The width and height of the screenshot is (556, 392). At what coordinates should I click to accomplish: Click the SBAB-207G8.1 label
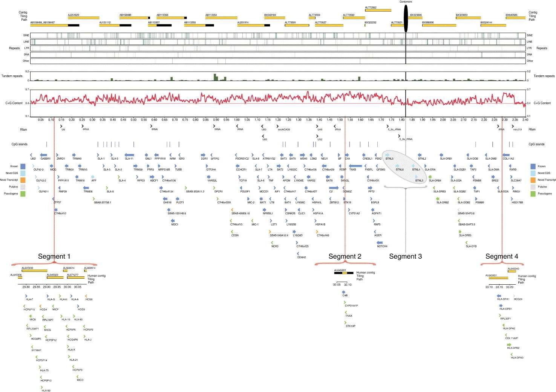103,203
